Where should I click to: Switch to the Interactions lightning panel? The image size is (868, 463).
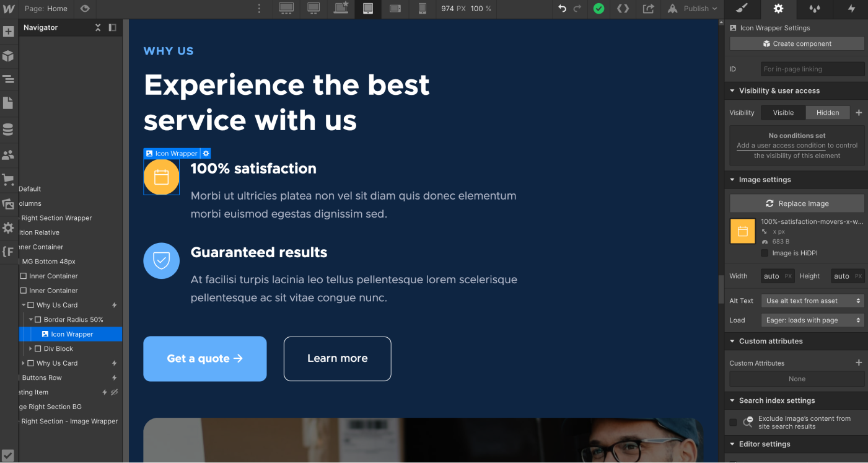tap(851, 9)
